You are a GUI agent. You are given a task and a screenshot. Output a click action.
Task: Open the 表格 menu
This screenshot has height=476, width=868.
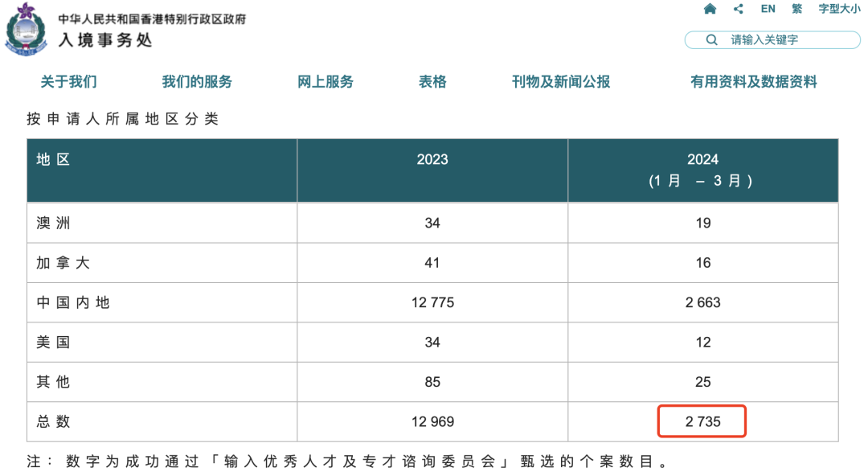pyautogui.click(x=432, y=82)
